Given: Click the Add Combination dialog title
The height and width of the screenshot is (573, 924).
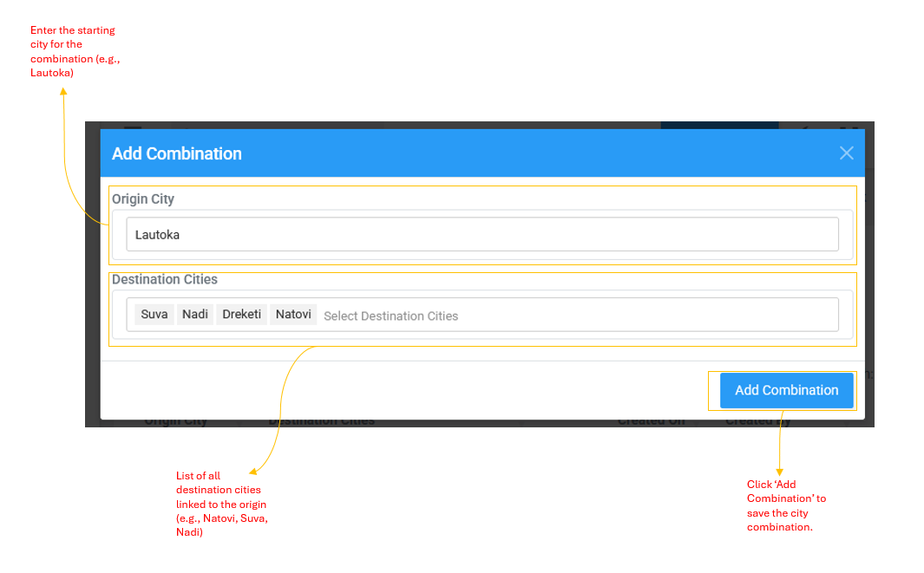Looking at the screenshot, I should coord(177,153).
